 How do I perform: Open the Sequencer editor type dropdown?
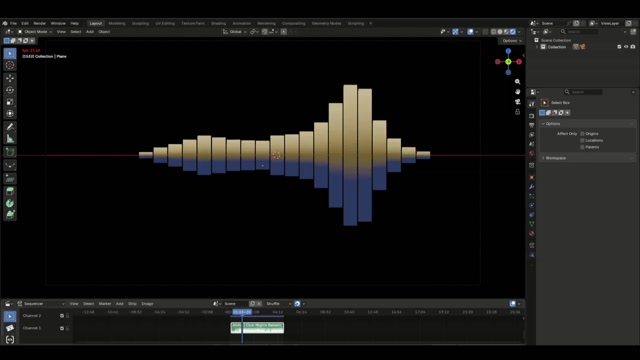pyautogui.click(x=41, y=304)
